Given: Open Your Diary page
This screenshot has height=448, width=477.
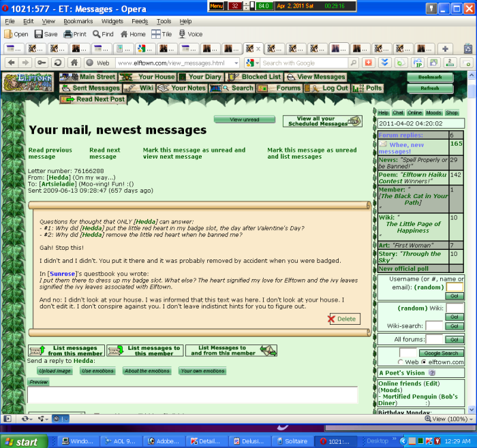Looking at the screenshot, I should point(200,77).
